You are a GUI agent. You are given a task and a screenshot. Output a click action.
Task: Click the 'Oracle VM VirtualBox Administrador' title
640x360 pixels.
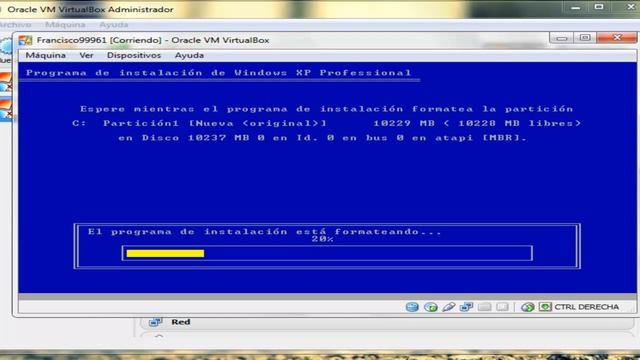90,9
